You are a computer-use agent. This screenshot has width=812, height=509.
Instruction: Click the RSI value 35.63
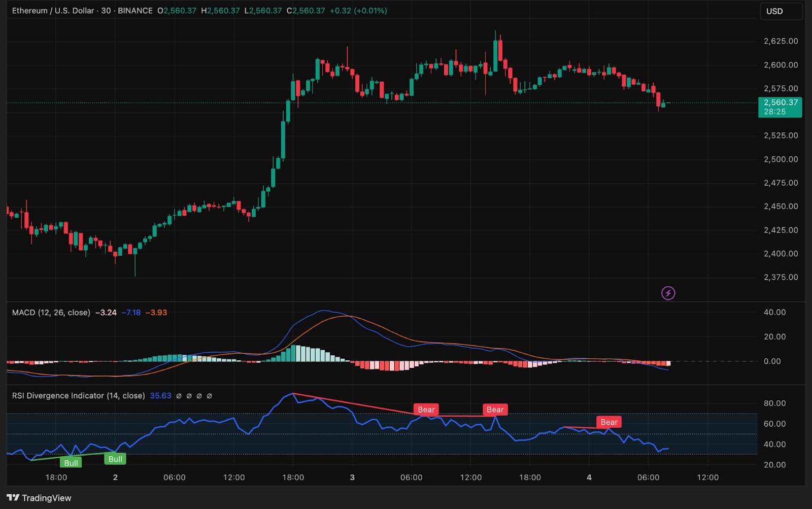160,395
